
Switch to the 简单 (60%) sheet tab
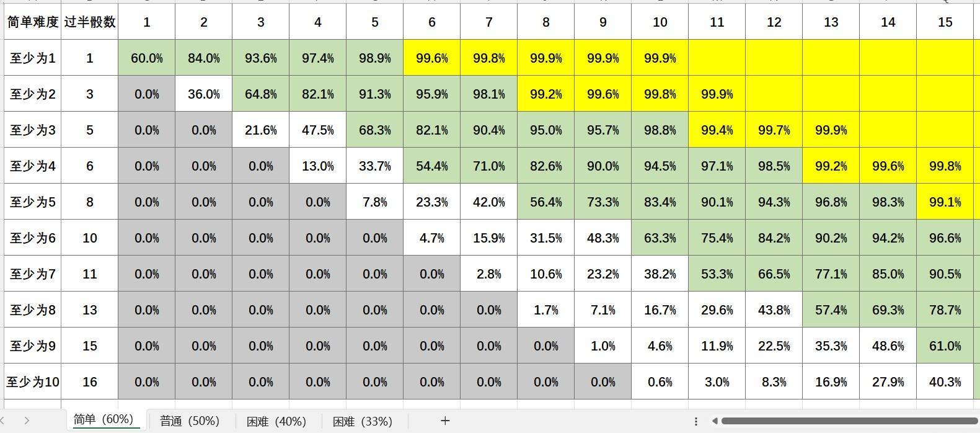click(x=103, y=420)
